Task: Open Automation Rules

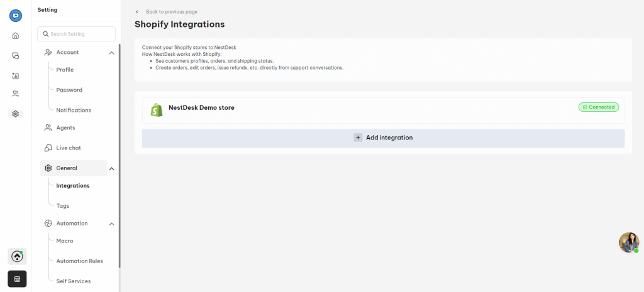Action: [x=80, y=261]
